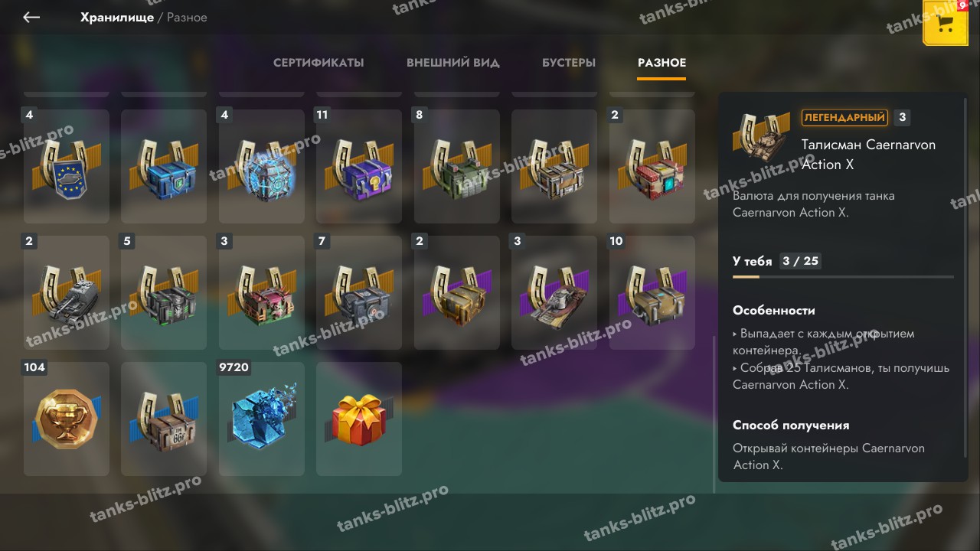The image size is (980, 551).
Task: Select the blue crystal item with 9720
Action: 262,419
